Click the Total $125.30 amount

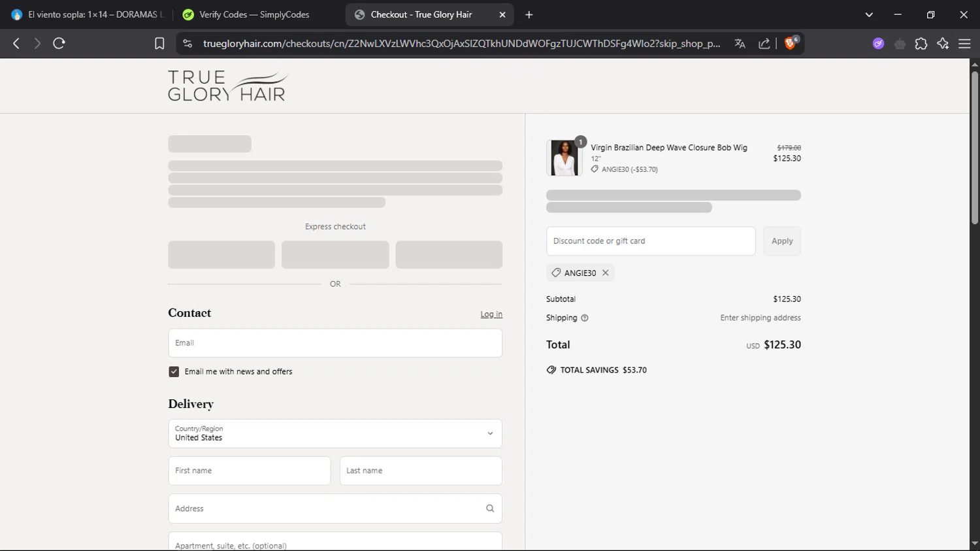click(782, 344)
